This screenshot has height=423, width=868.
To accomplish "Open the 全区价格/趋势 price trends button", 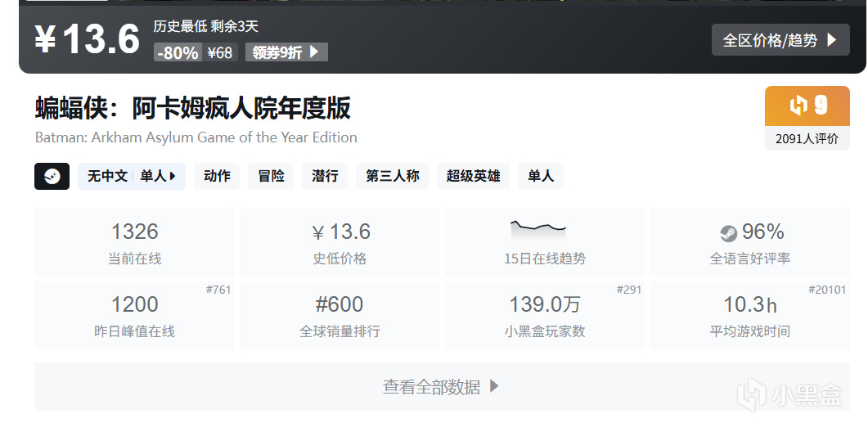I will 780,40.
